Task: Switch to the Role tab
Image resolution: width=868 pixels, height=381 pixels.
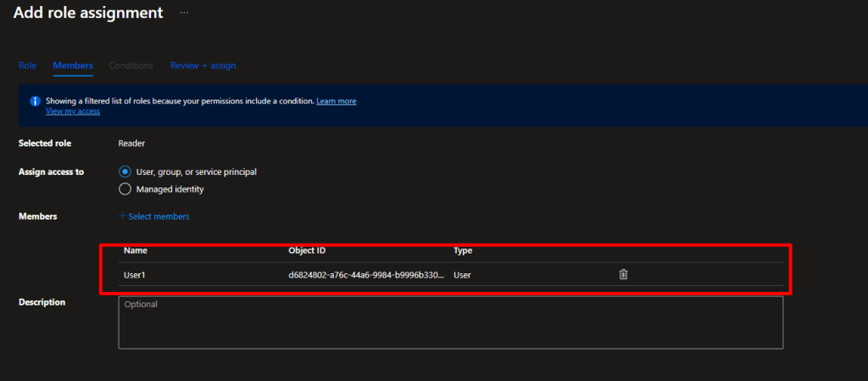Action: (27, 65)
